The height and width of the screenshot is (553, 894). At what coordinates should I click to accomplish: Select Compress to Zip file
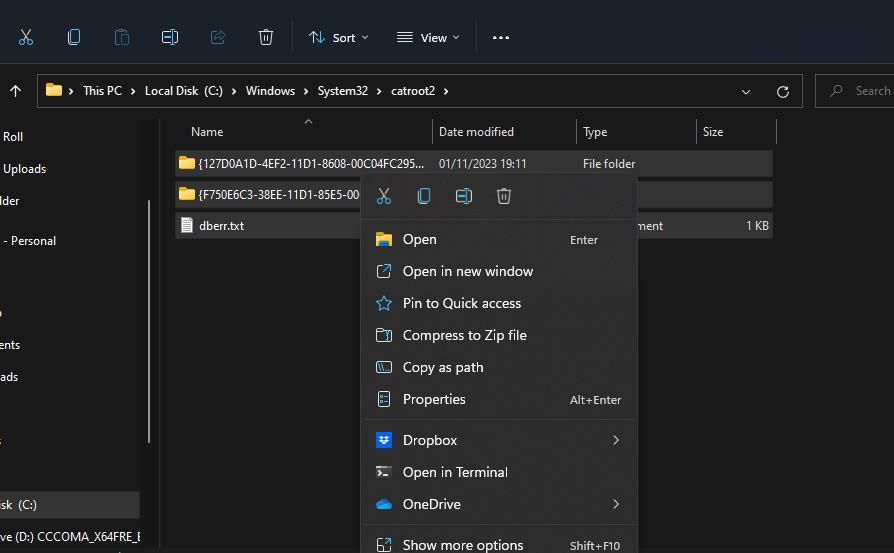[464, 335]
